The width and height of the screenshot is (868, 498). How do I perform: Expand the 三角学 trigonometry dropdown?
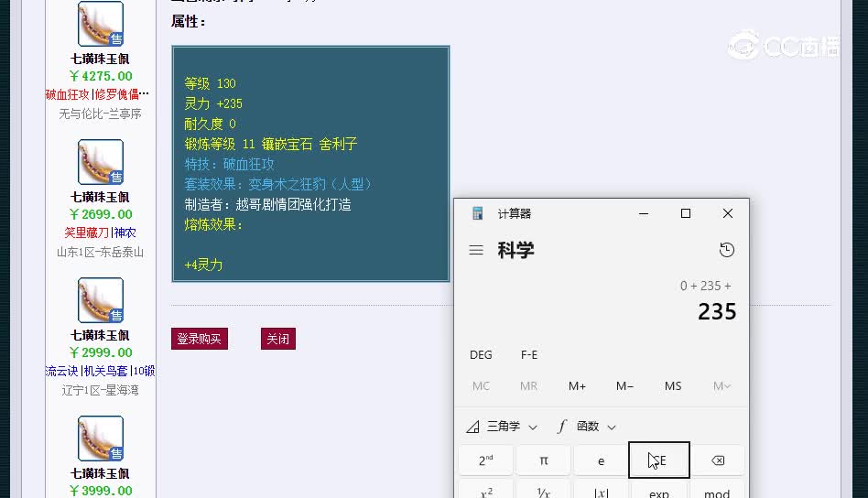(x=502, y=427)
